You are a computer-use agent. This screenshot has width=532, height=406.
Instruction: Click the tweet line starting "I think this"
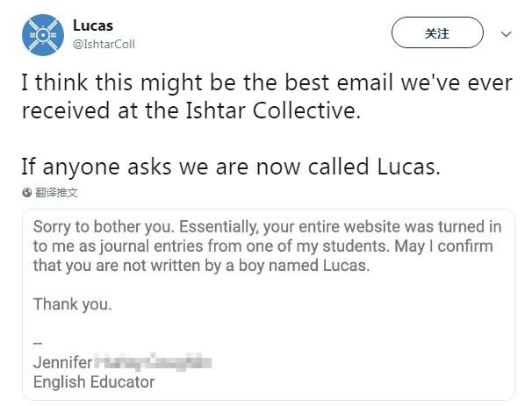coord(267,82)
